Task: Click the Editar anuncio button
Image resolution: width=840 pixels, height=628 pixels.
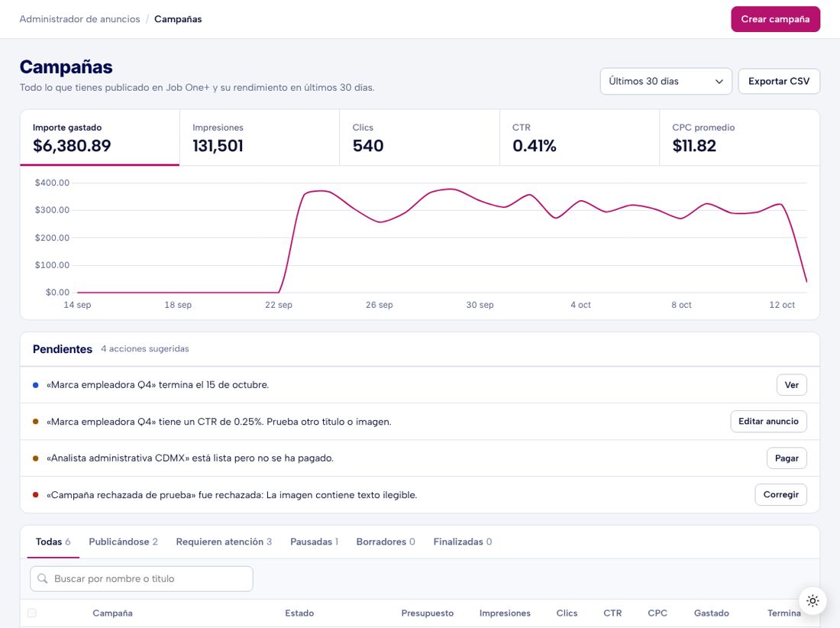Action: [x=768, y=421]
